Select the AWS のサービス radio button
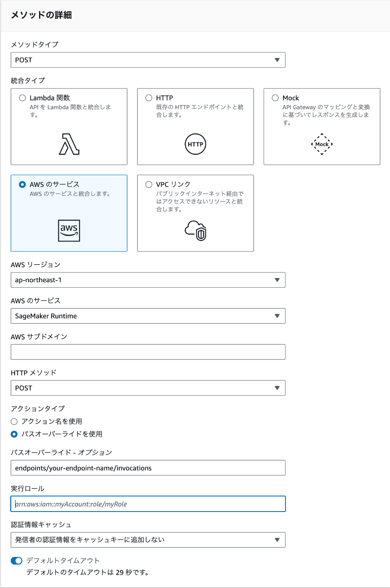The image size is (390, 588). (23, 184)
